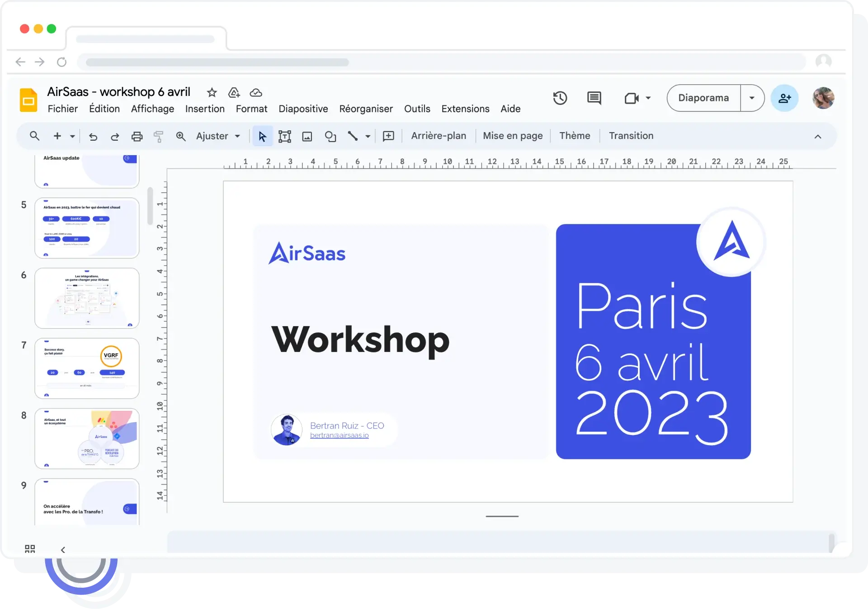Screen dimensions: 868x609
Task: Click the share add-person button
Action: [x=784, y=98]
